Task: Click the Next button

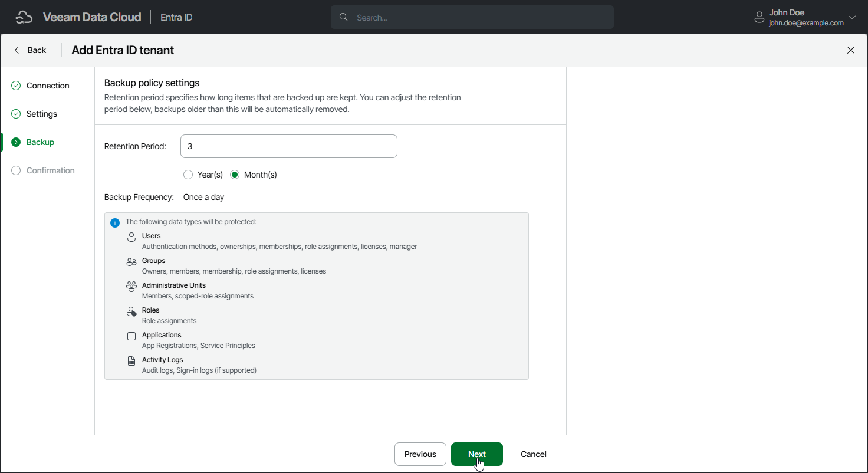Action: coord(477,454)
